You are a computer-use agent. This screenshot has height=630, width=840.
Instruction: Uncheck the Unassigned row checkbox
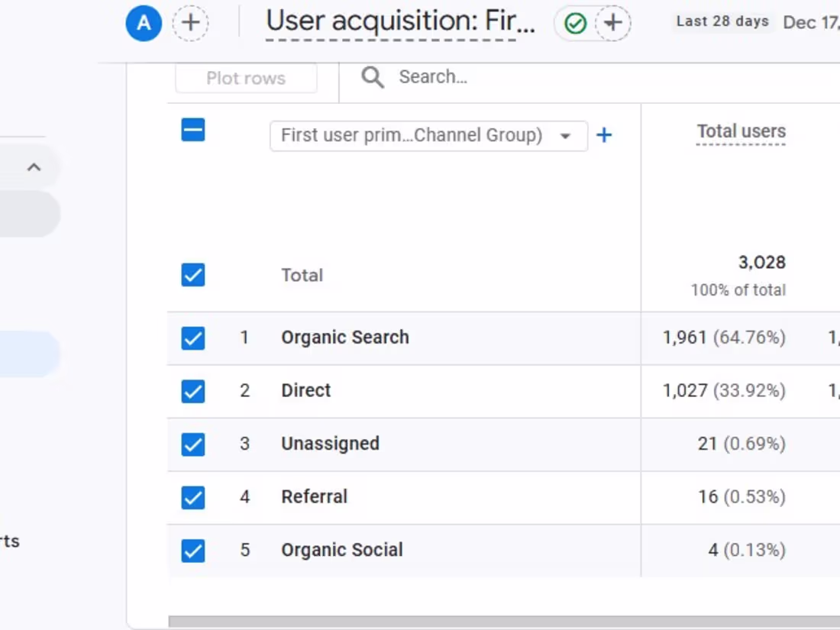coord(193,444)
